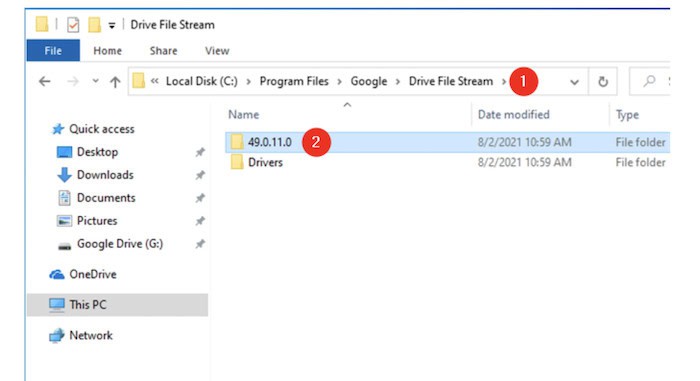700x381 pixels.
Task: Expand hidden path with double chevron
Action: tap(154, 81)
